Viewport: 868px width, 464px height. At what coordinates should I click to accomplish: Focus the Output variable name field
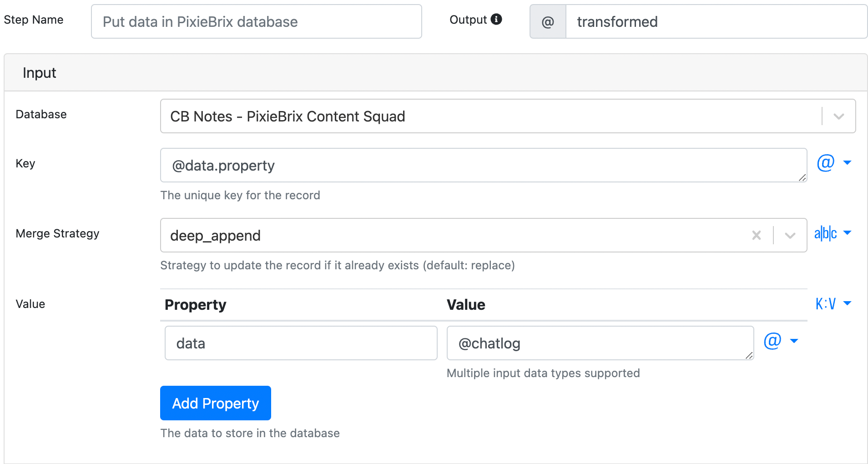[x=717, y=22]
